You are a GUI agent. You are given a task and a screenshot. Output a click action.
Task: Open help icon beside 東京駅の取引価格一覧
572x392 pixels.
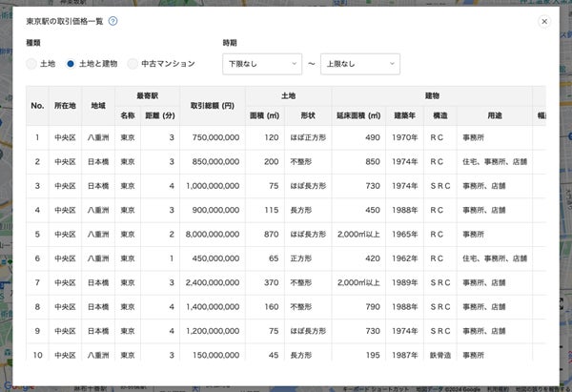(x=113, y=21)
